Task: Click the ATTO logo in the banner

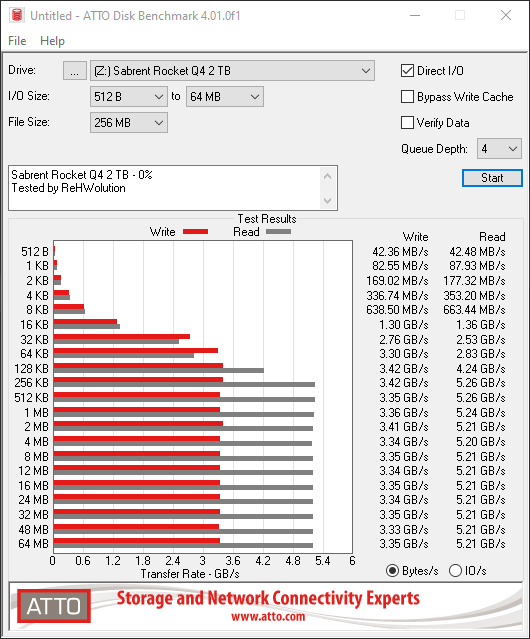Action: pos(54,606)
